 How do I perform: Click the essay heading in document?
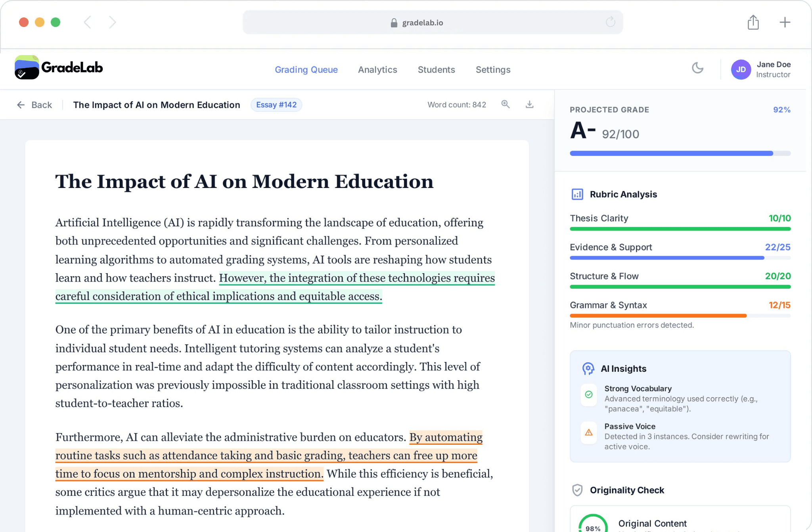(x=244, y=182)
